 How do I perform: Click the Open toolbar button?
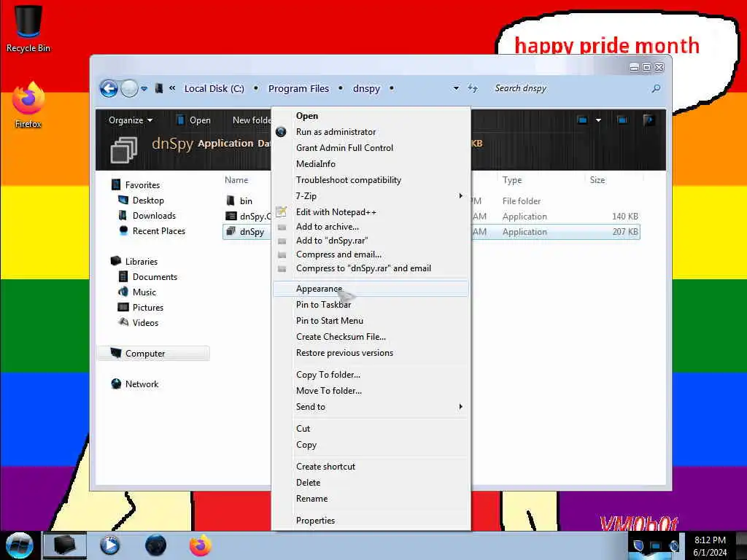coord(193,120)
